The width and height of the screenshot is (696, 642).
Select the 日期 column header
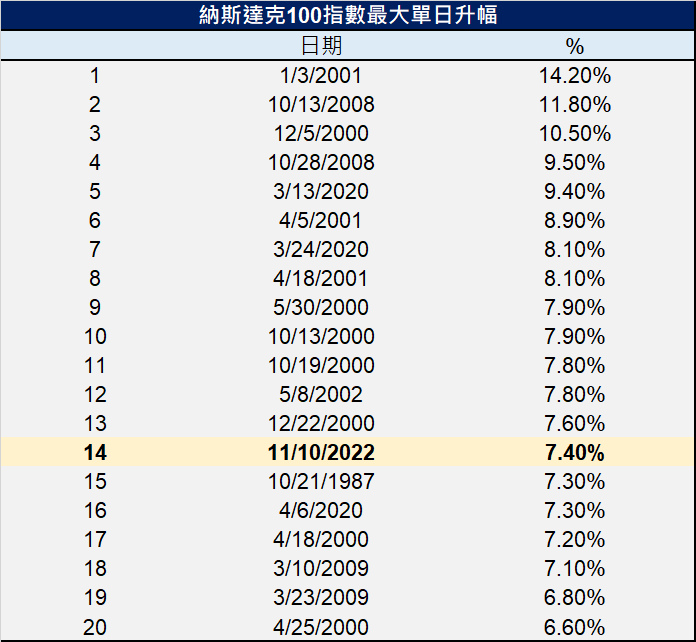(321, 46)
